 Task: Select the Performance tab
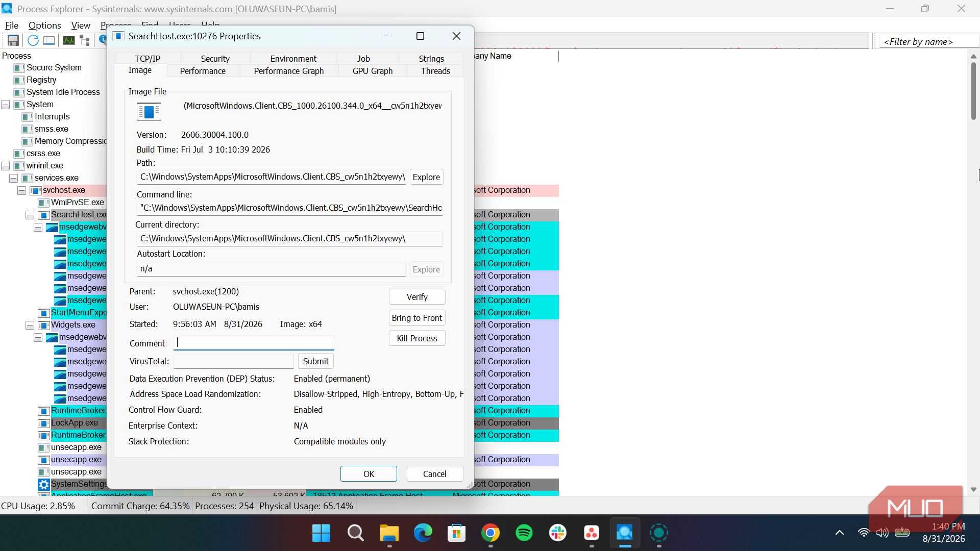[x=203, y=71]
